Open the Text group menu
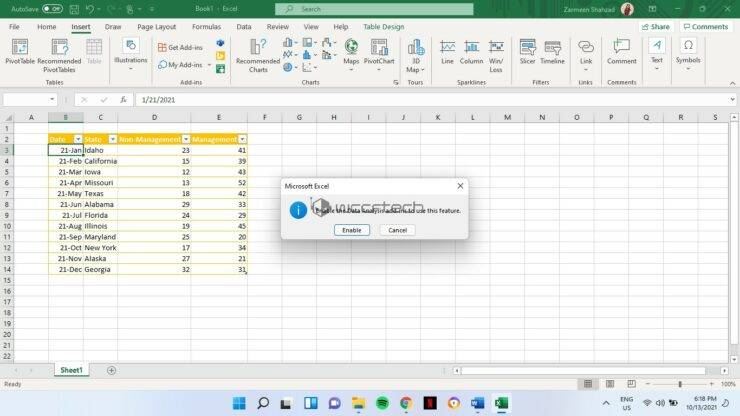Viewport: 740px width, 416px height. click(656, 55)
